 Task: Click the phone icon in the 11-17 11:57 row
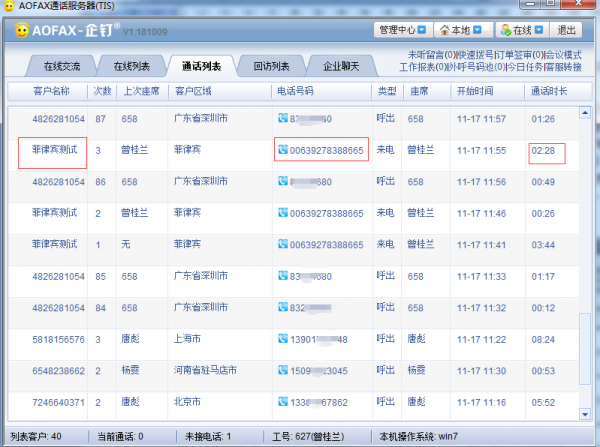coord(283,118)
